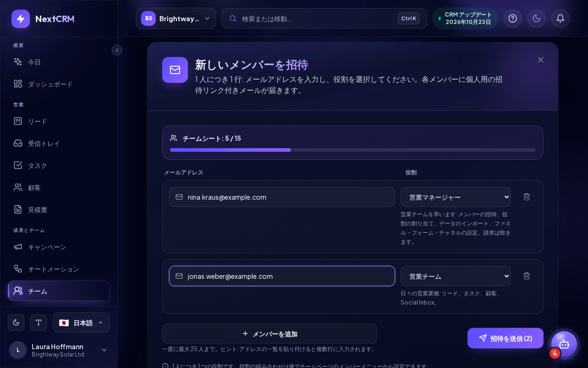Open the 日本語 language selector
588x368 pixels.
point(81,322)
